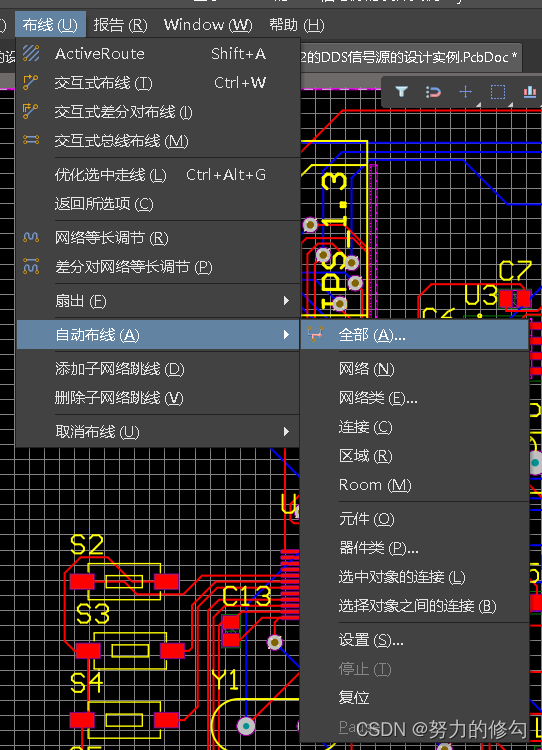Choose 优化选中走线 (L)

point(158,175)
